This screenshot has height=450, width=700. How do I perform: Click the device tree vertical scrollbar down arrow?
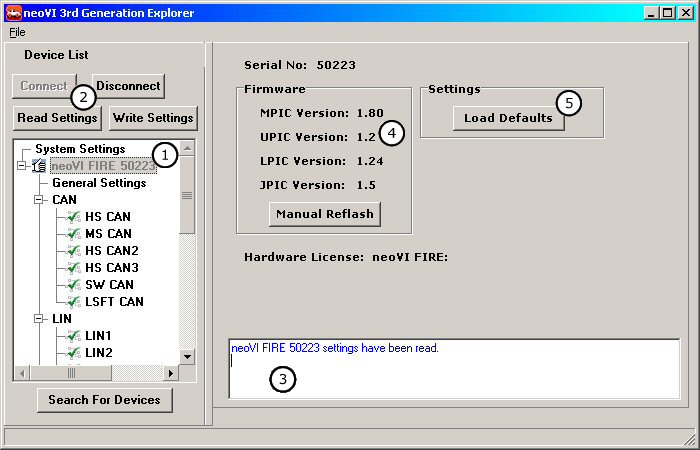click(187, 356)
